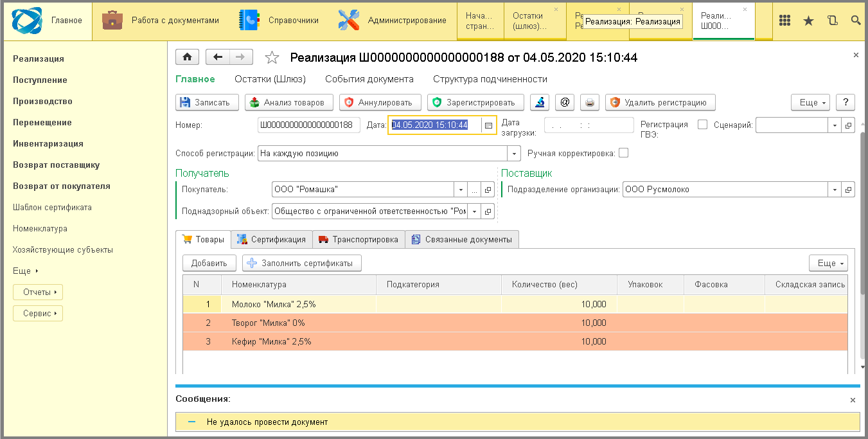Open Поднадзорный объект value icon
This screenshot has height=439, width=868.
488,211
